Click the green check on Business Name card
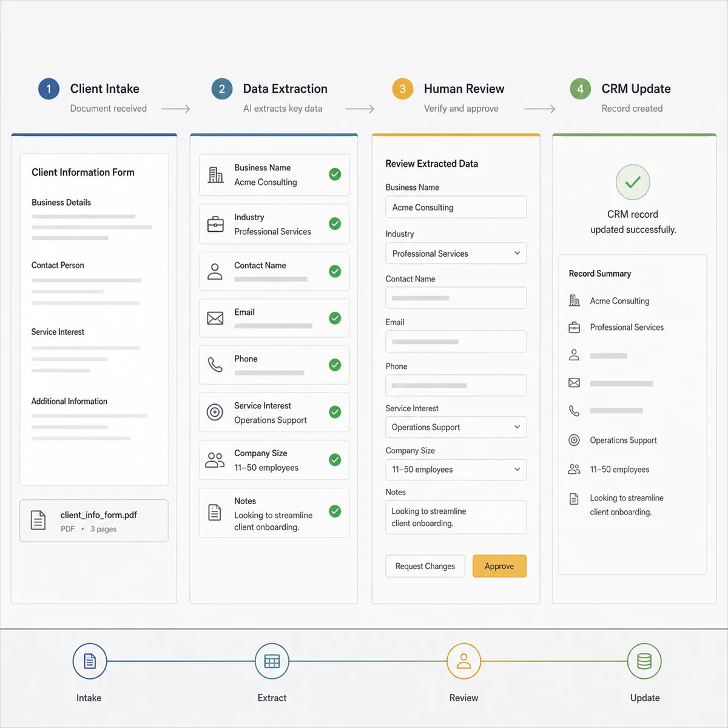The image size is (728, 728). coord(335,175)
